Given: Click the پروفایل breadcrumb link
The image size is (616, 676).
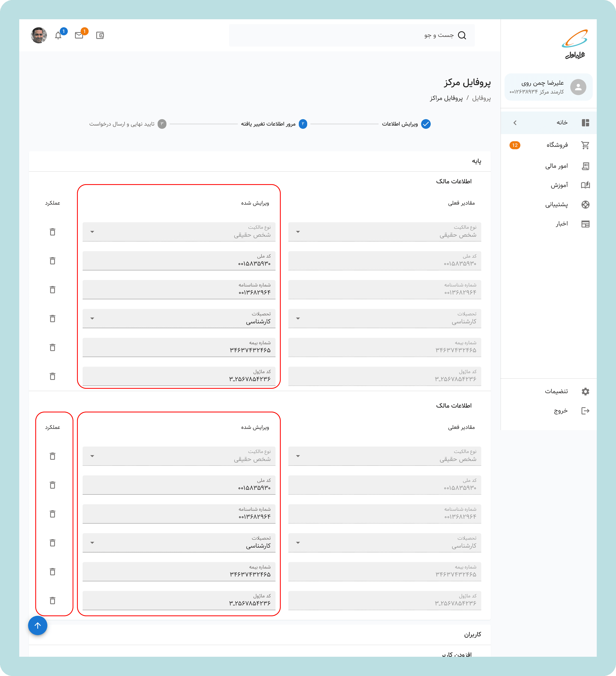Looking at the screenshot, I should pyautogui.click(x=481, y=98).
